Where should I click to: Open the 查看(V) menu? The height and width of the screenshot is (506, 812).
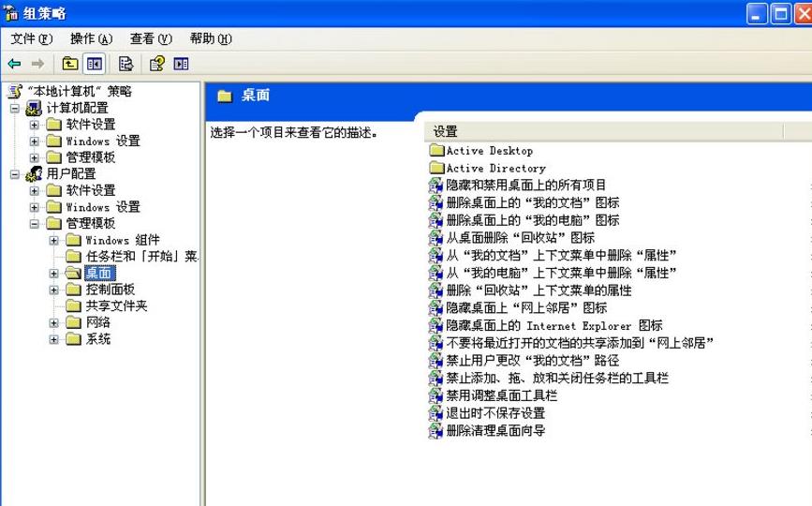(x=151, y=38)
